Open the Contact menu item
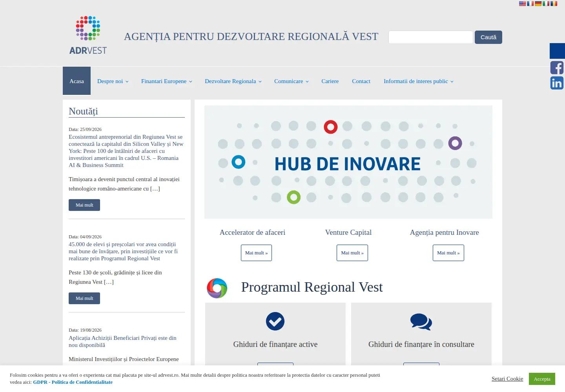This screenshot has width=565, height=392. (x=361, y=81)
